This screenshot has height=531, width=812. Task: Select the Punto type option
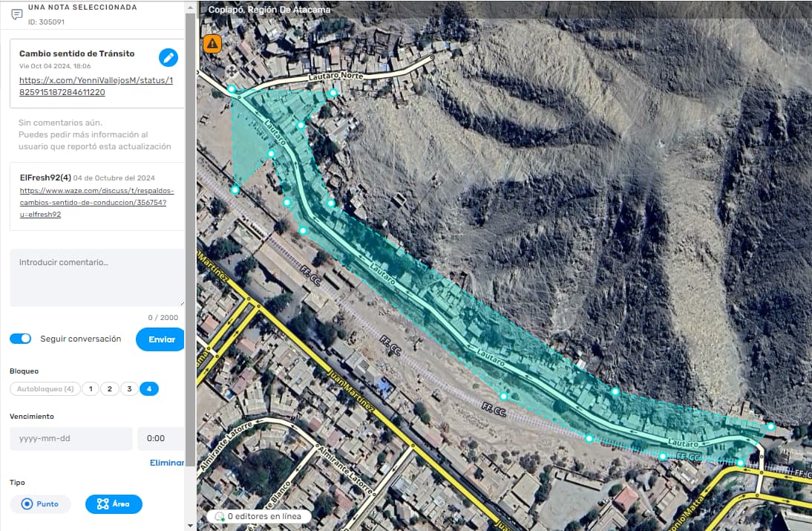40,504
